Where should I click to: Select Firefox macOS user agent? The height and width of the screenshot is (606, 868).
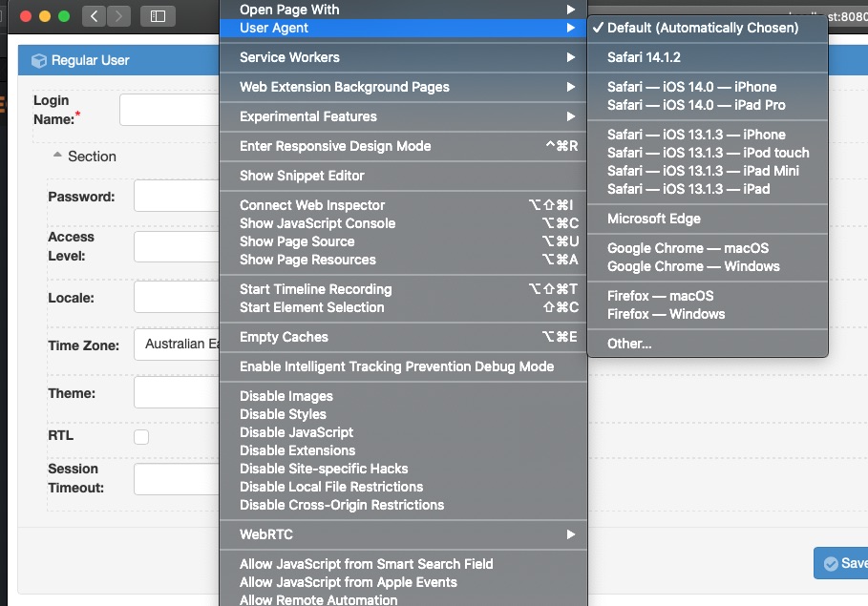(x=708, y=296)
